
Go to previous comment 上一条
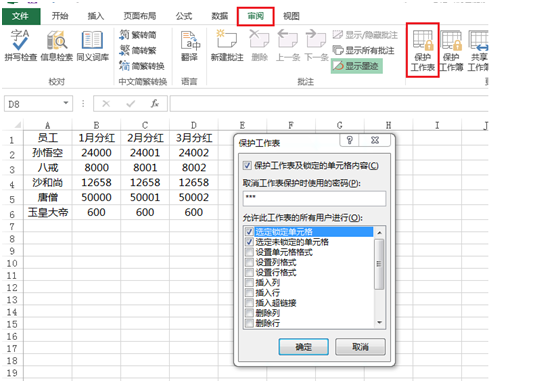(288, 46)
